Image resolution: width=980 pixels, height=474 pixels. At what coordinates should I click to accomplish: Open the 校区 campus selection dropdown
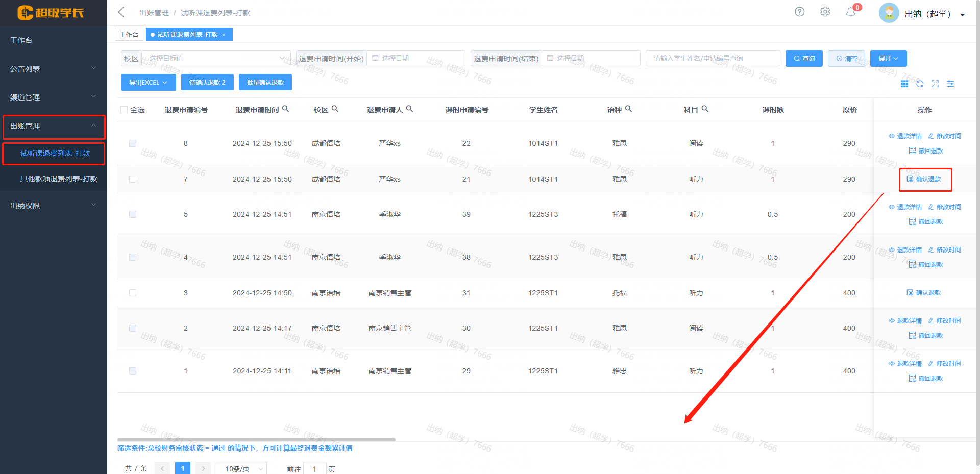[215, 58]
